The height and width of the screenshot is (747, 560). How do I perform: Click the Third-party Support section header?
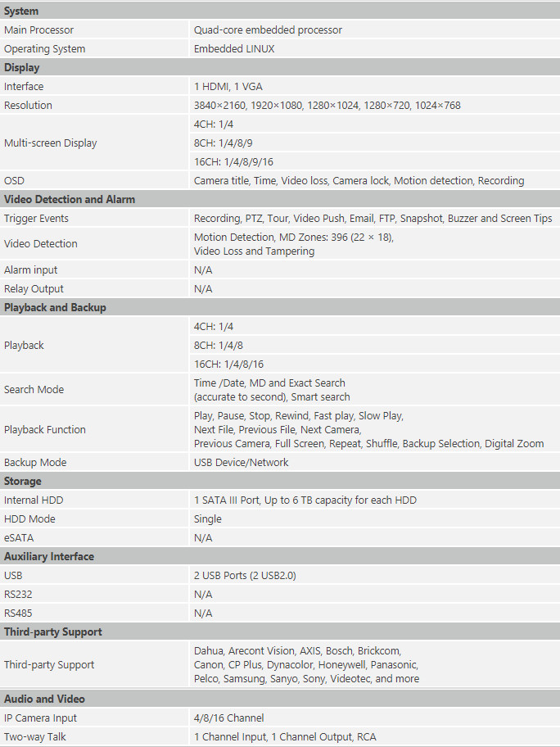[x=280, y=632]
